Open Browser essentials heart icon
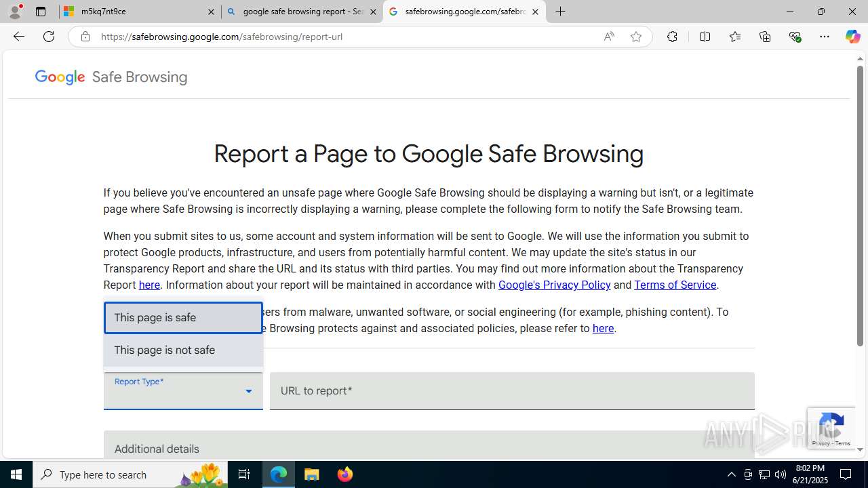 point(795,37)
